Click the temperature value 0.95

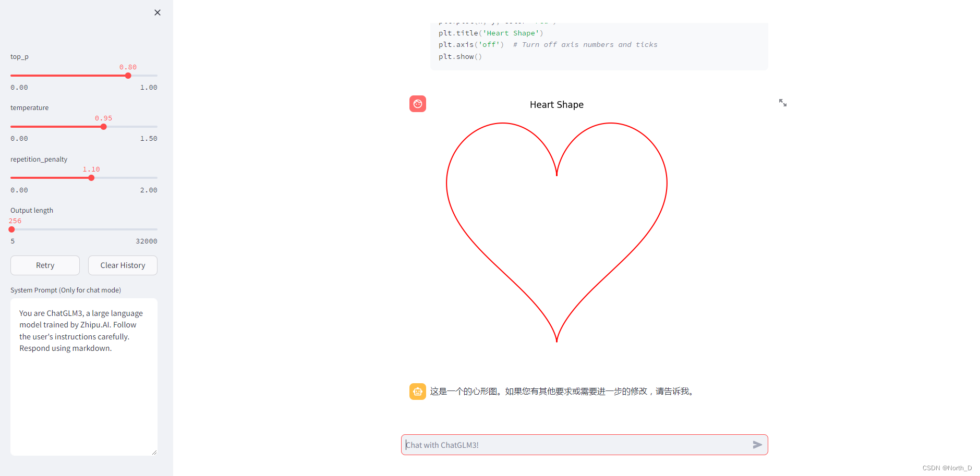pyautogui.click(x=103, y=118)
